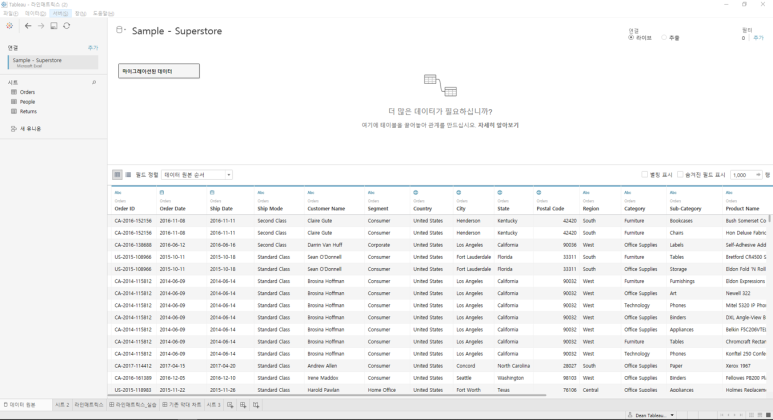Select the Orders sheet
The image size is (773, 420).
[x=27, y=92]
